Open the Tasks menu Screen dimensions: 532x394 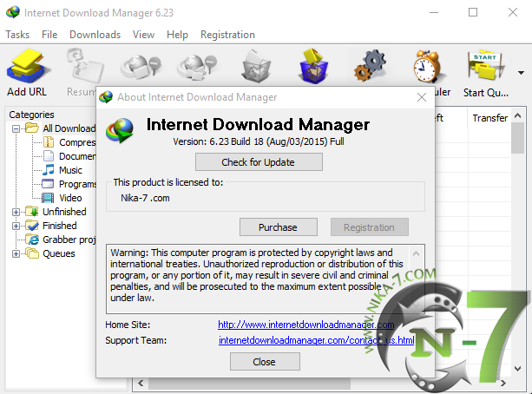[x=17, y=35]
